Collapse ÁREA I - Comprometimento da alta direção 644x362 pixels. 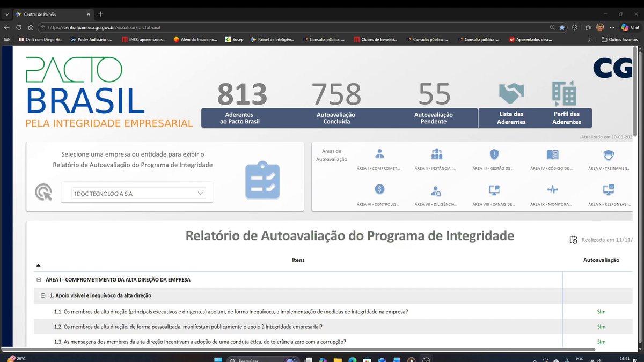point(39,280)
